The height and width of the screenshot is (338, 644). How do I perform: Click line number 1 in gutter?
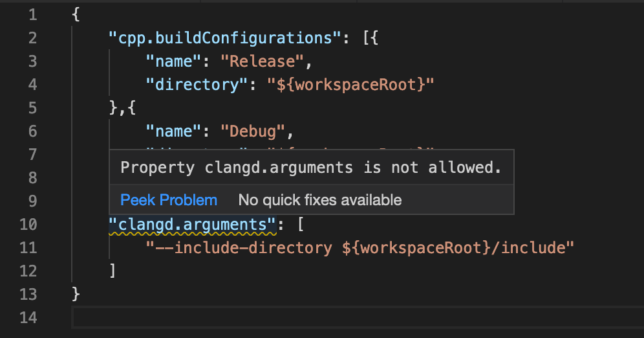click(x=33, y=15)
